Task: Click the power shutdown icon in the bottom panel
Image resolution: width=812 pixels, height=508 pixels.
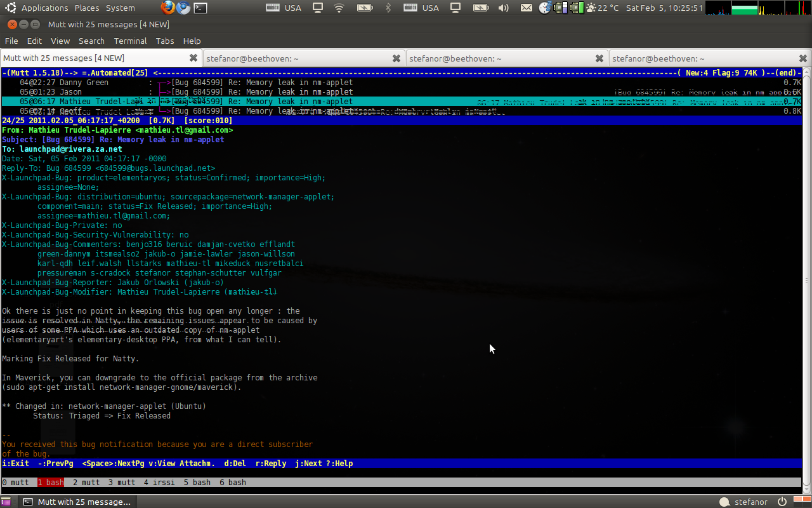Action: (x=782, y=502)
